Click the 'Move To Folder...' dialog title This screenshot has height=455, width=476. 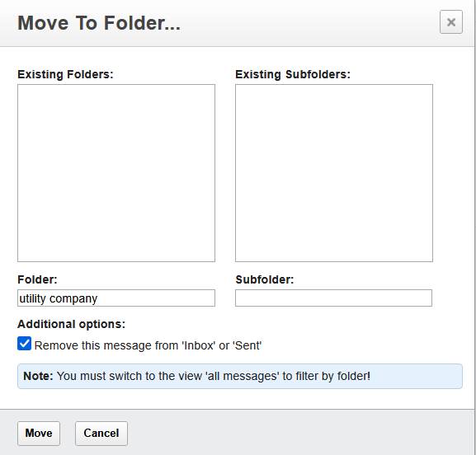(99, 23)
